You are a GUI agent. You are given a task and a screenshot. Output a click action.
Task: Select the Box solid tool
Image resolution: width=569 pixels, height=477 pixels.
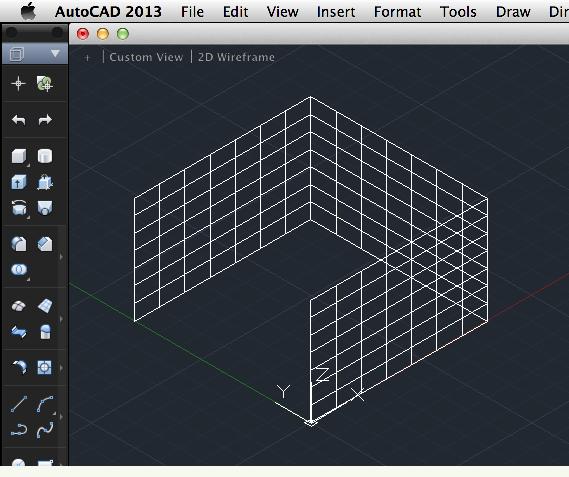pos(19,156)
